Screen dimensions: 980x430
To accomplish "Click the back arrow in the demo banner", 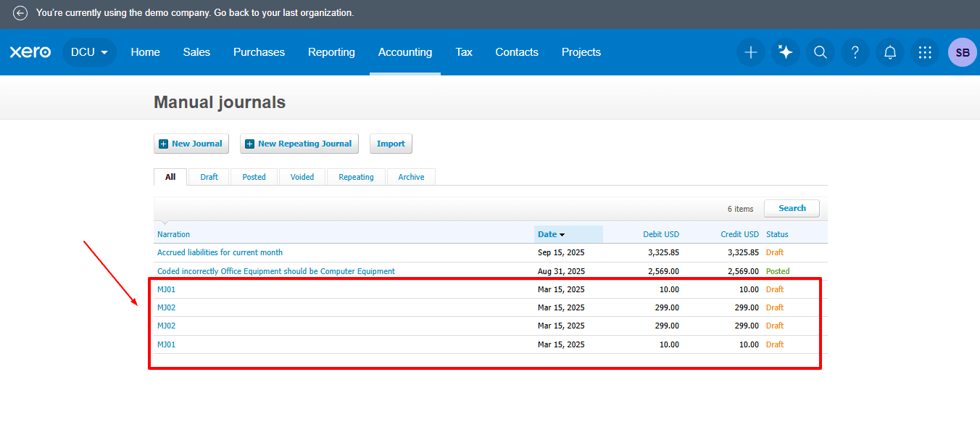I will (x=19, y=12).
